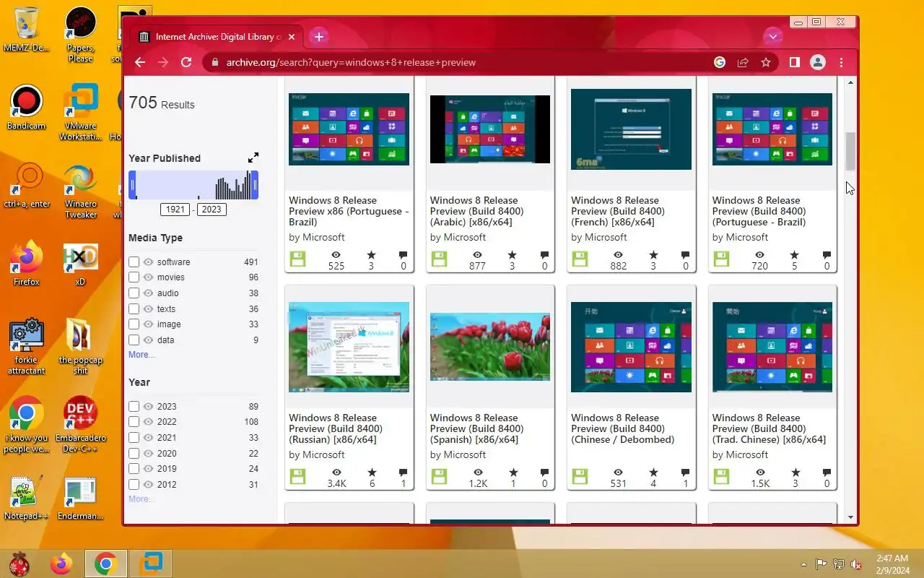The width and height of the screenshot is (924, 578).
Task: Click software floppy icon on Russian item
Action: (x=297, y=477)
